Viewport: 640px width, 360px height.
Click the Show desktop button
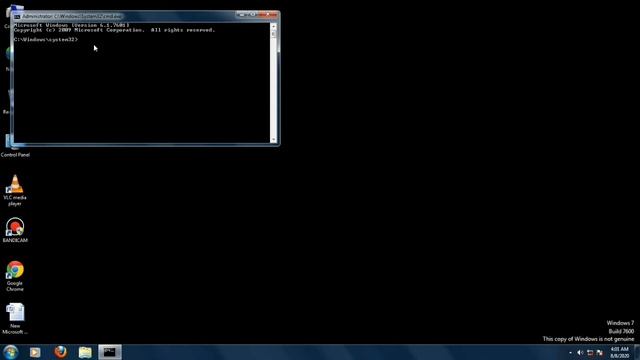637,352
